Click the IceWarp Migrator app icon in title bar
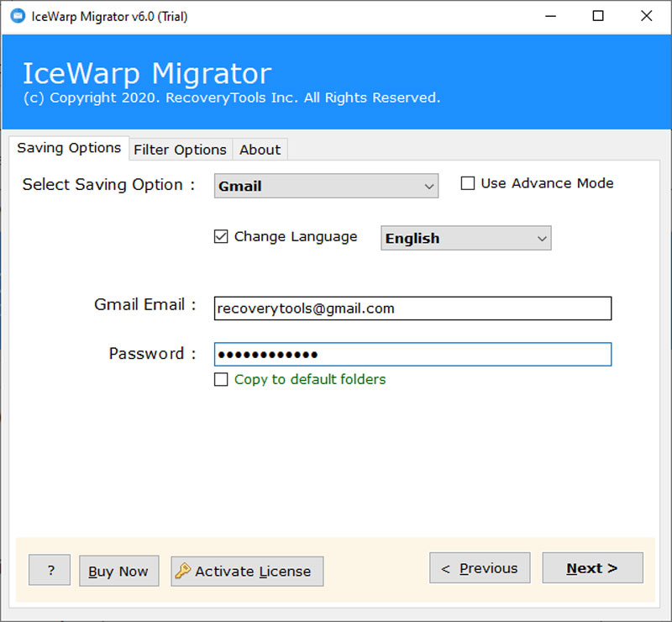The height and width of the screenshot is (622, 672). [18, 16]
